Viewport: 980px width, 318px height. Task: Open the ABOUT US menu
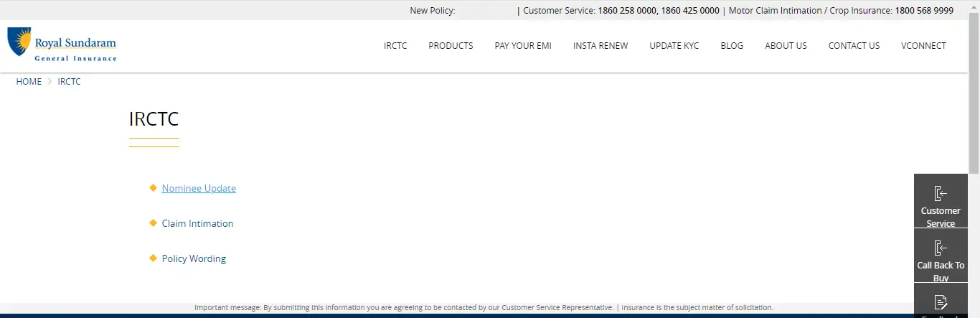(786, 45)
